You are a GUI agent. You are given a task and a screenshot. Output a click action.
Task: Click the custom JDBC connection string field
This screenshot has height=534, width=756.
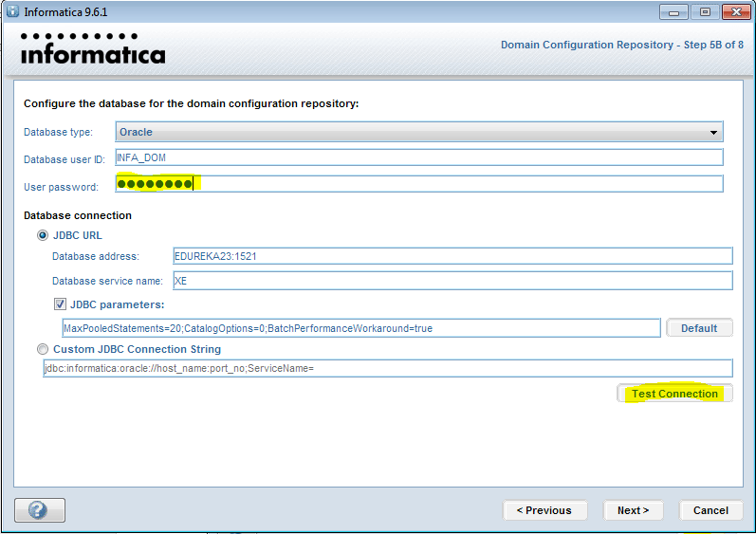pyautogui.click(x=388, y=368)
